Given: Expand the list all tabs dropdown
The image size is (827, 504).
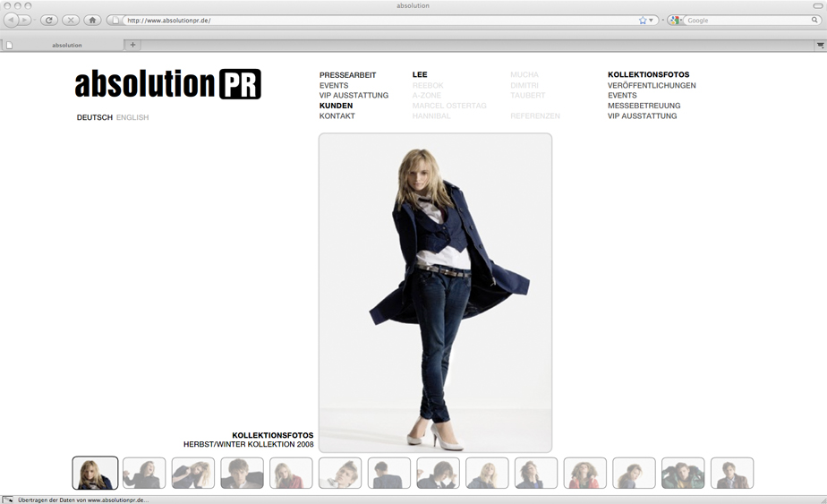Looking at the screenshot, I should click(x=820, y=45).
